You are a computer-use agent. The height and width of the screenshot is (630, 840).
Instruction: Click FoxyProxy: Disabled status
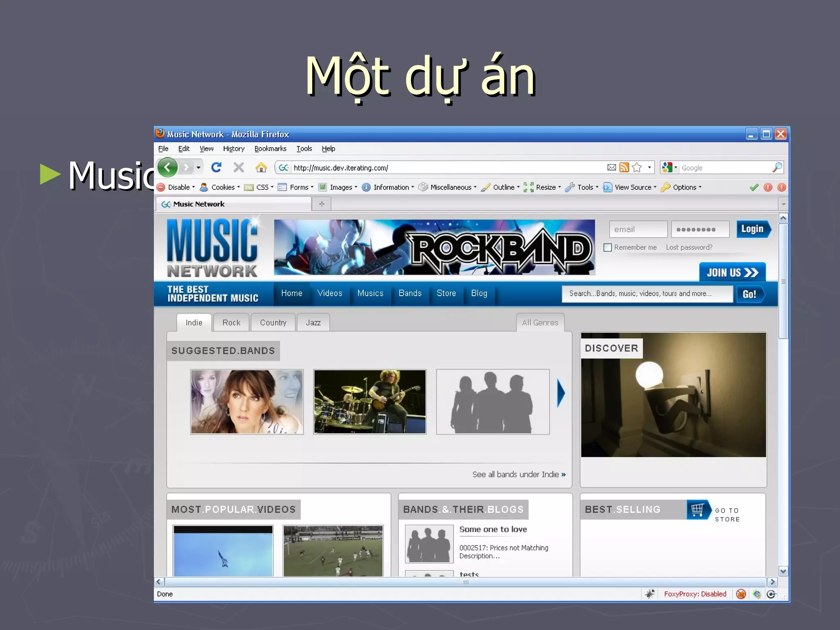(x=695, y=594)
